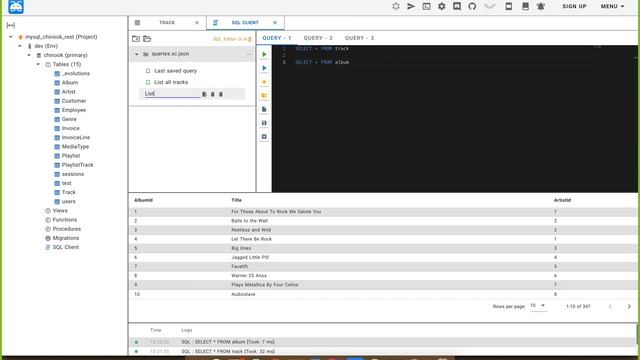Click the middle action icon beside List input
This screenshot has width=640, height=360.
click(x=212, y=94)
